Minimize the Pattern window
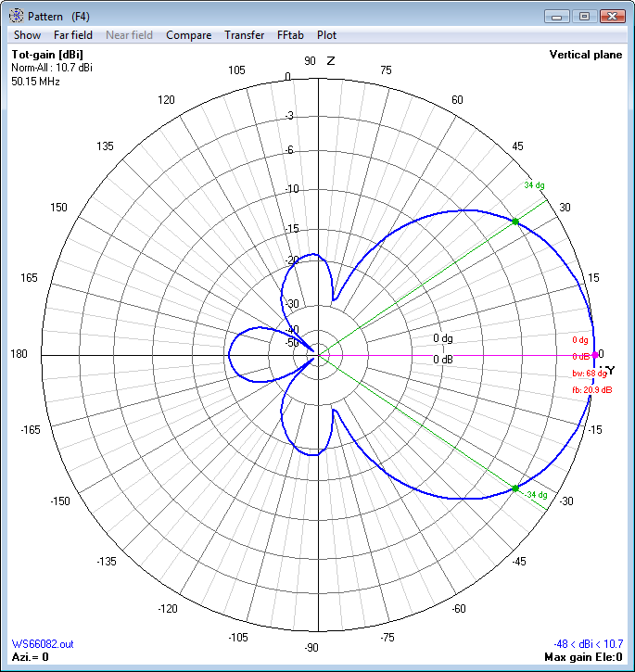Viewport: 635px width, 672px height. (556, 17)
